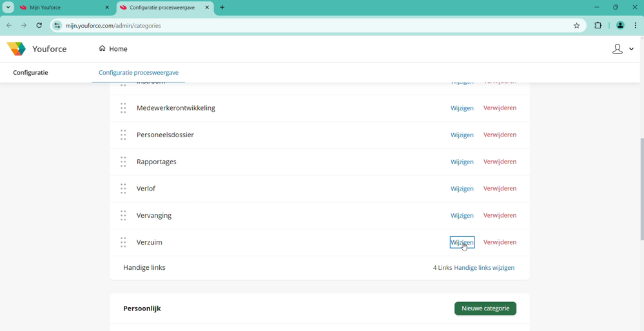Viewport: 644px width, 331px height.
Task: Click the 4 Links count text
Action: [442, 268]
